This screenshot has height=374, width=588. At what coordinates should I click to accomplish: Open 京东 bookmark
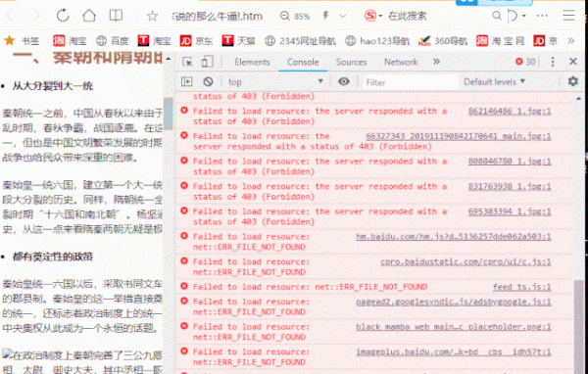pos(196,40)
